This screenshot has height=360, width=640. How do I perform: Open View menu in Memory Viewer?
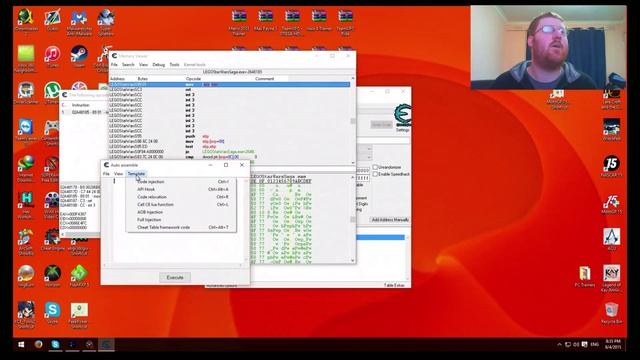pos(143,65)
